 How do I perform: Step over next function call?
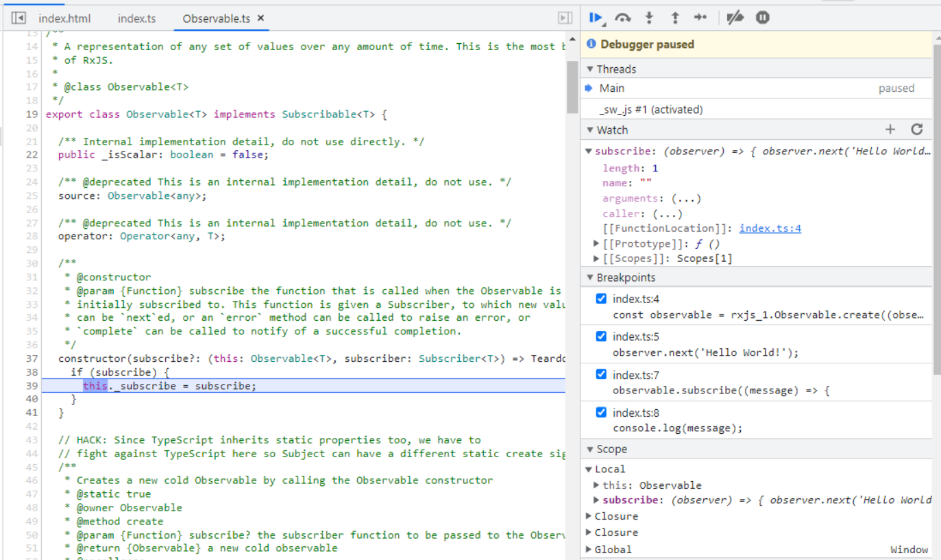pyautogui.click(x=622, y=18)
